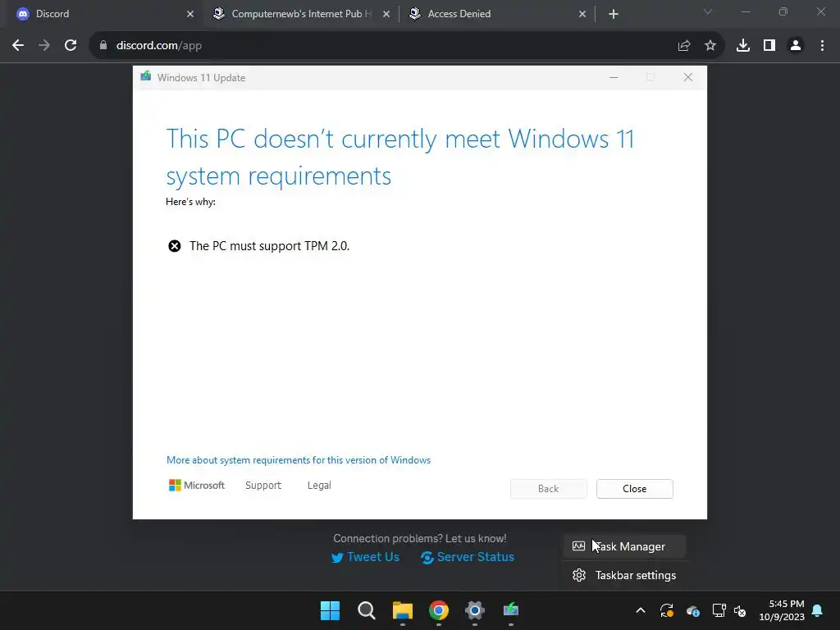Click the Close button in Windows 11 Update

(634, 489)
